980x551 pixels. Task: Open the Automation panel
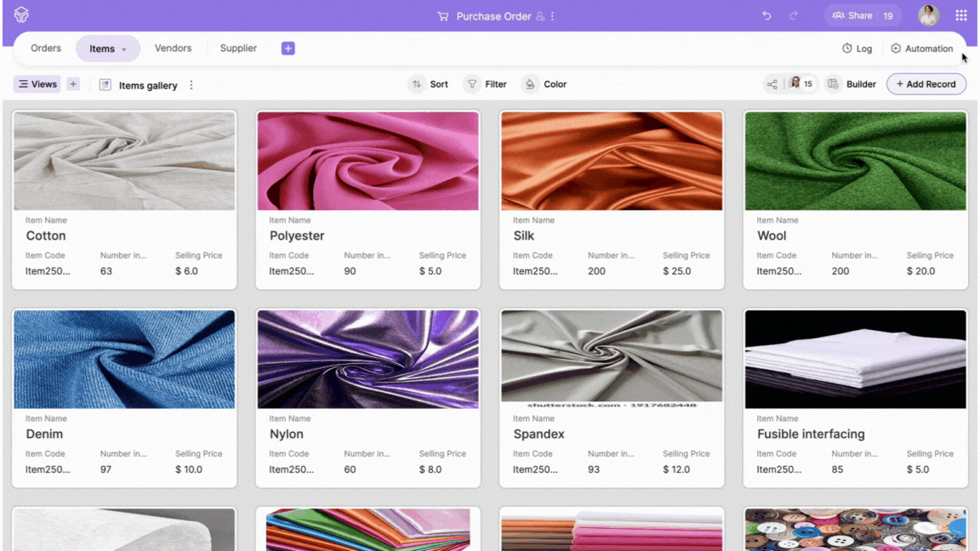coord(922,48)
